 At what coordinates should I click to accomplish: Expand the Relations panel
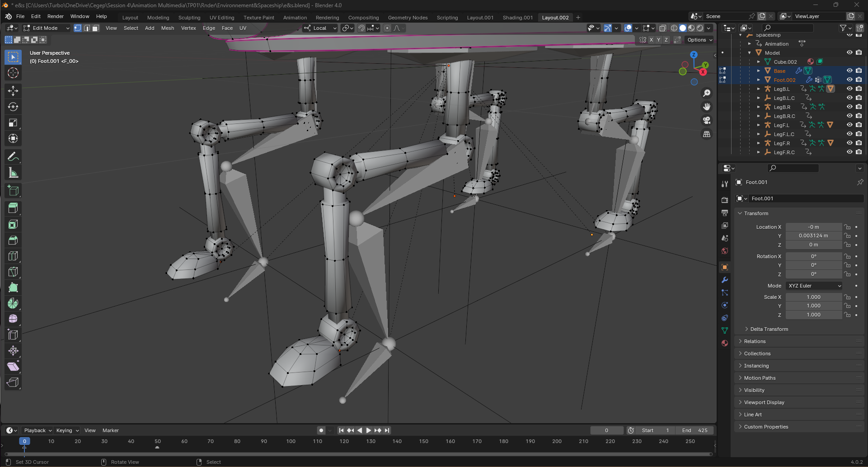coord(755,341)
